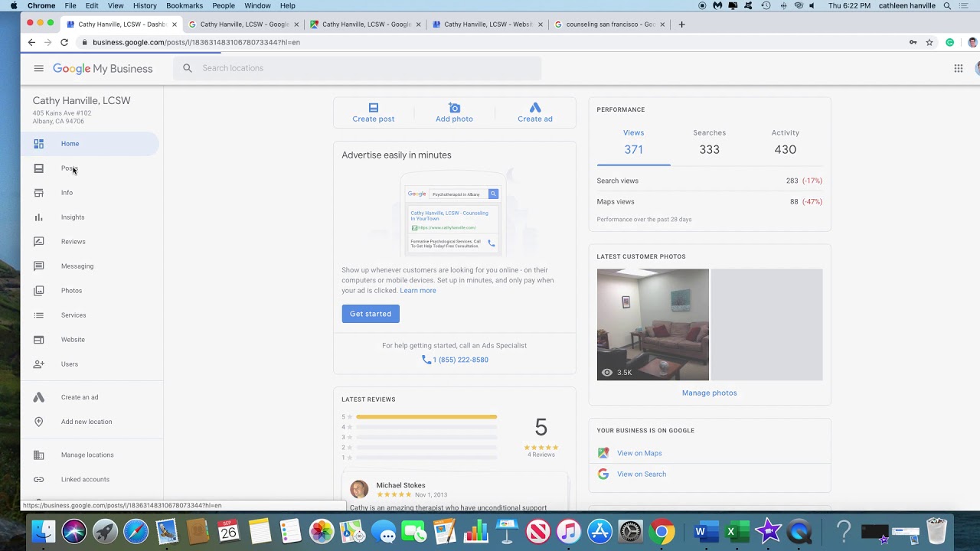
Task: Open the Grammarly extension icon
Action: 950,42
